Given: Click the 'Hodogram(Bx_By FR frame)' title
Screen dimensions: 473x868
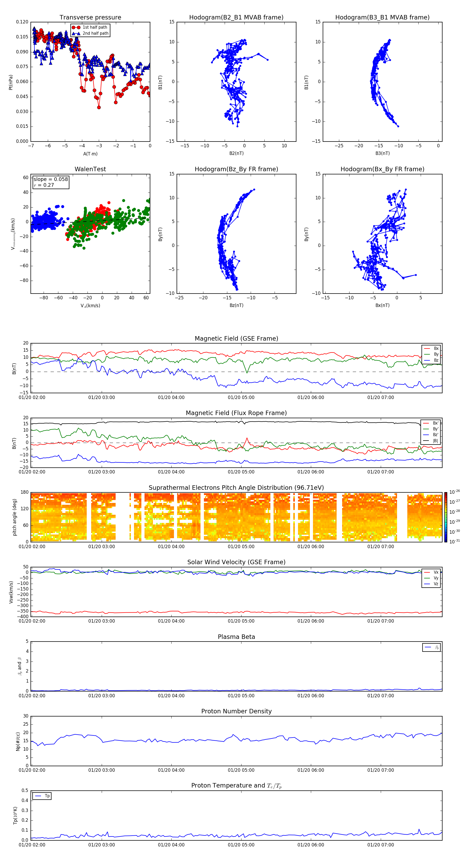Looking at the screenshot, I should [x=382, y=169].
